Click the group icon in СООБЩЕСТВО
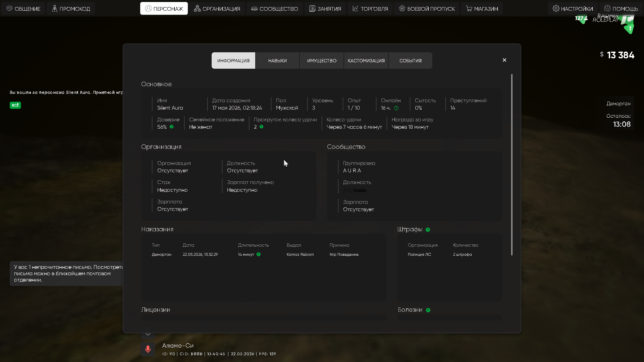The image size is (644, 362). pyautogui.click(x=254, y=8)
